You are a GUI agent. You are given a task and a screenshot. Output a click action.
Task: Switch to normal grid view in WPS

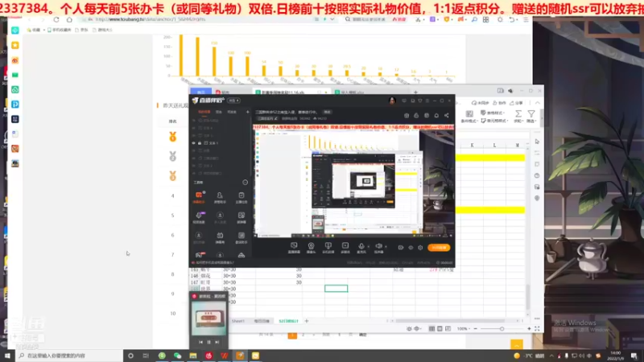[431, 329]
